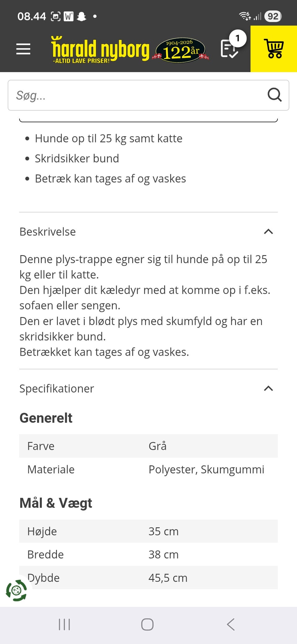
Task: Tap the Beskrivelse section heading
Action: click(48, 232)
